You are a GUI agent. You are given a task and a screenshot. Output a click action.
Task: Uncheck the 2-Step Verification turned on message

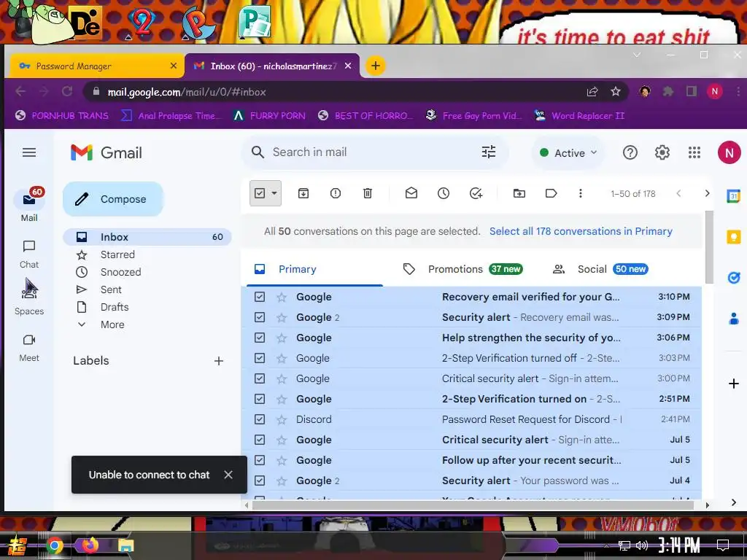pos(260,399)
